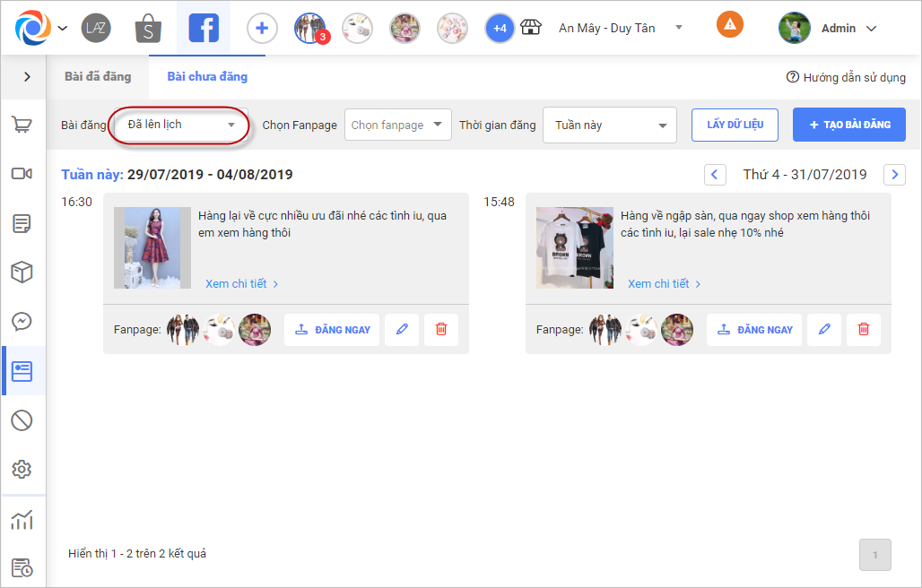Open Hướng dẫn sử dụng help link

point(846,77)
